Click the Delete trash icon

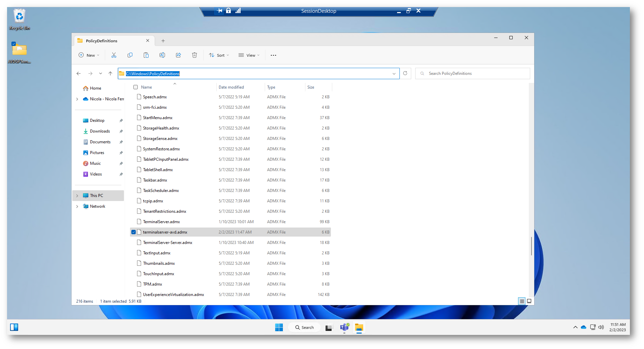point(195,55)
